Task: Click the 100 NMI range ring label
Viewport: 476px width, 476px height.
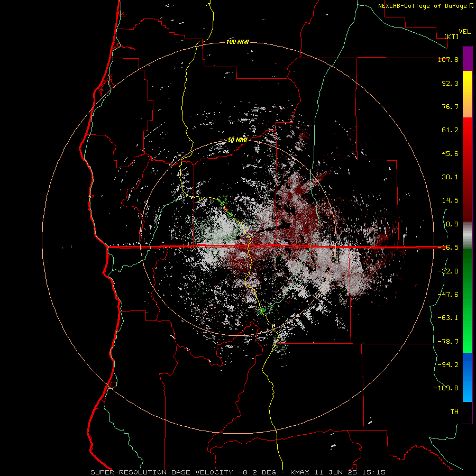Action: pos(237,42)
